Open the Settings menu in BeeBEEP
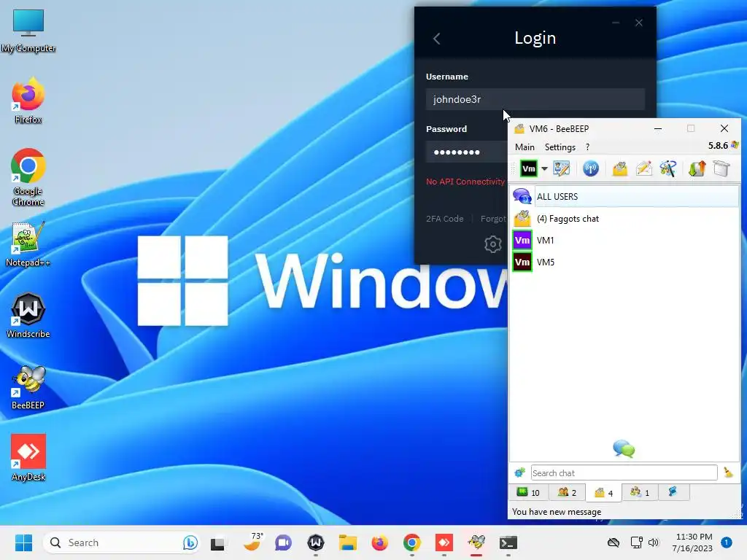 (560, 147)
